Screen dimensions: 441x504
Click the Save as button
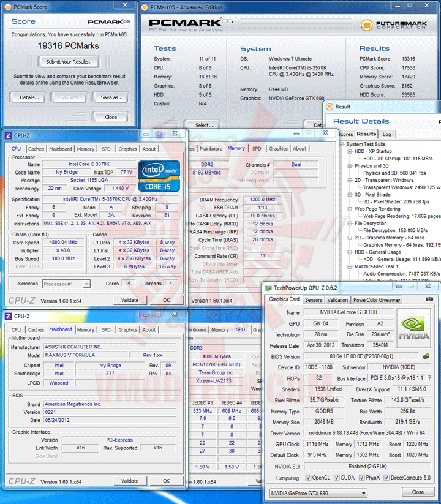[111, 97]
